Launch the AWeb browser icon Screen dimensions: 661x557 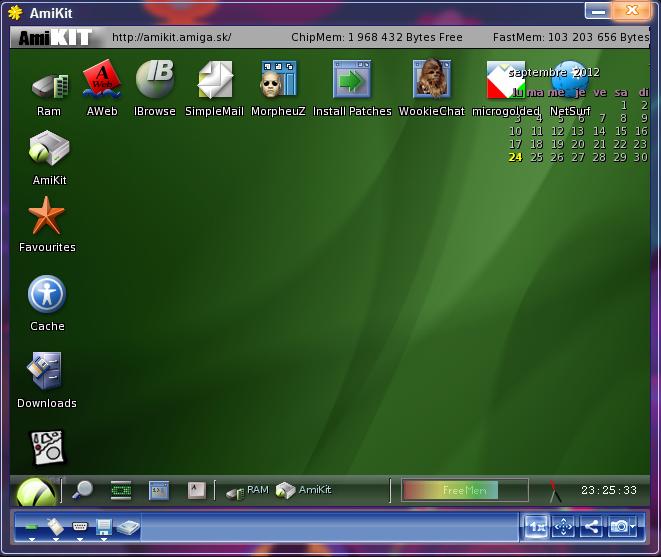(x=102, y=79)
